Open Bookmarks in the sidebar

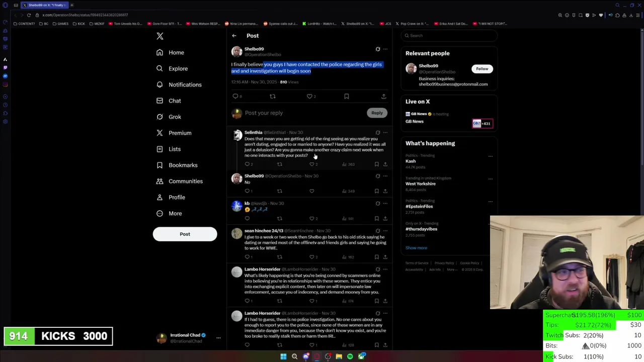pyautogui.click(x=177, y=165)
